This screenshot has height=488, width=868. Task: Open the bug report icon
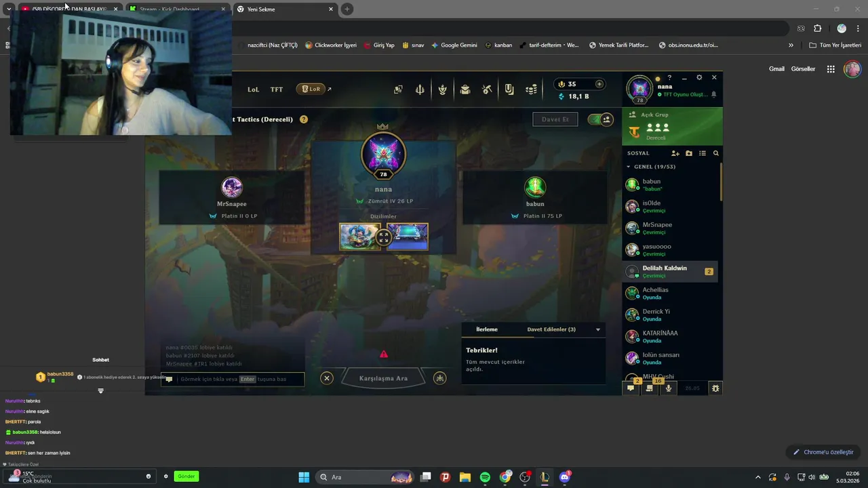[x=715, y=388]
